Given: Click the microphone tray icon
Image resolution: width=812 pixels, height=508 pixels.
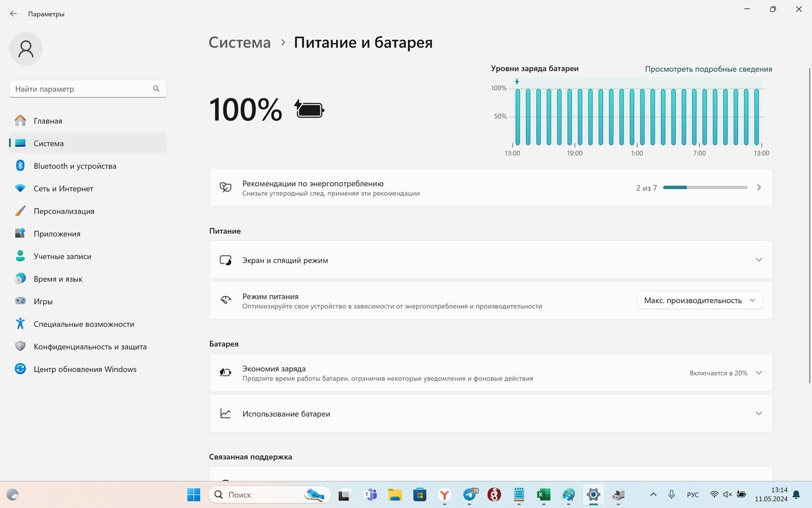Looking at the screenshot, I should click(x=672, y=494).
